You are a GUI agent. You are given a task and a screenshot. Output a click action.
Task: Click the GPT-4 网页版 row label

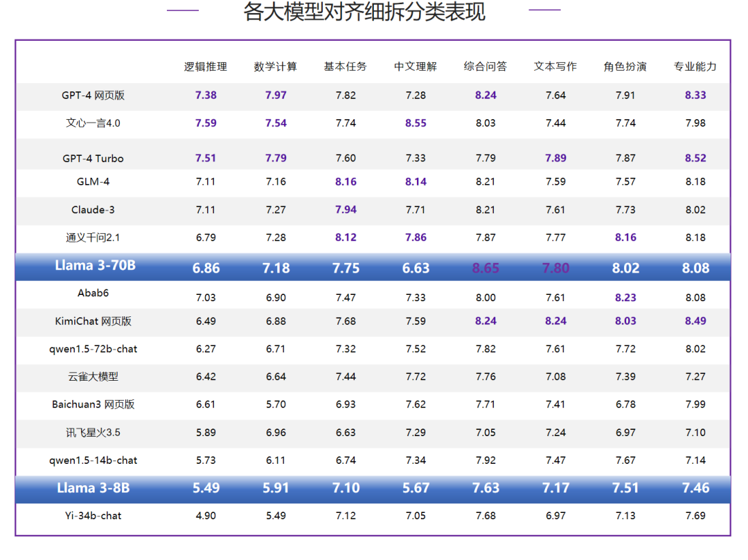[x=93, y=96]
